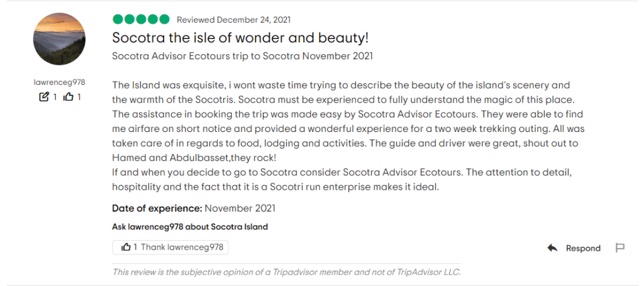
Task: Open the lawrenceg978 username below the avatar
Action: (x=59, y=82)
